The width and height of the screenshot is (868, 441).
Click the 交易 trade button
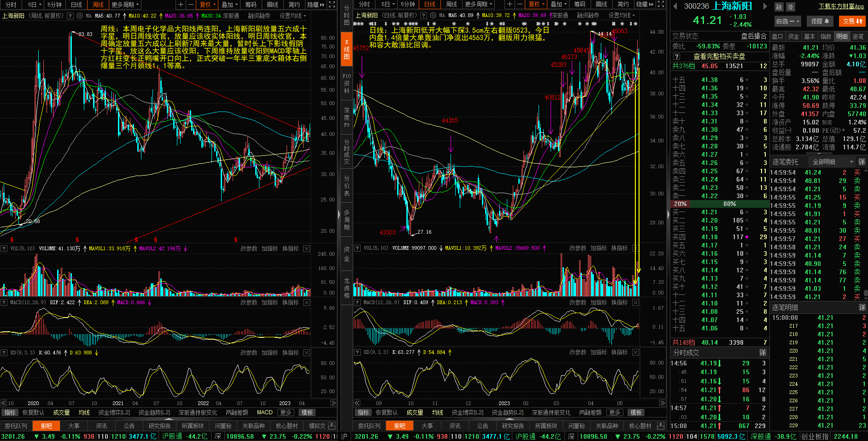coord(853,21)
